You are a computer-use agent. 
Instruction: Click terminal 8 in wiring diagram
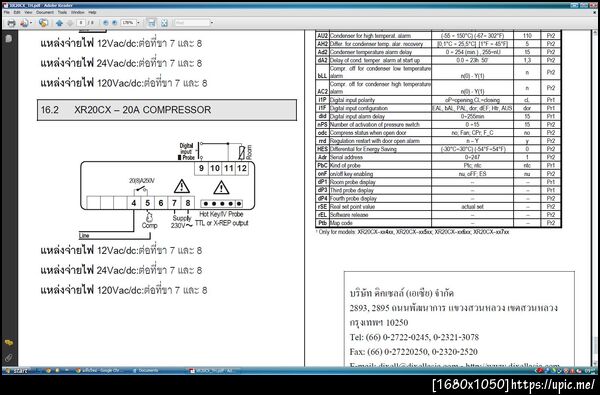(x=188, y=203)
